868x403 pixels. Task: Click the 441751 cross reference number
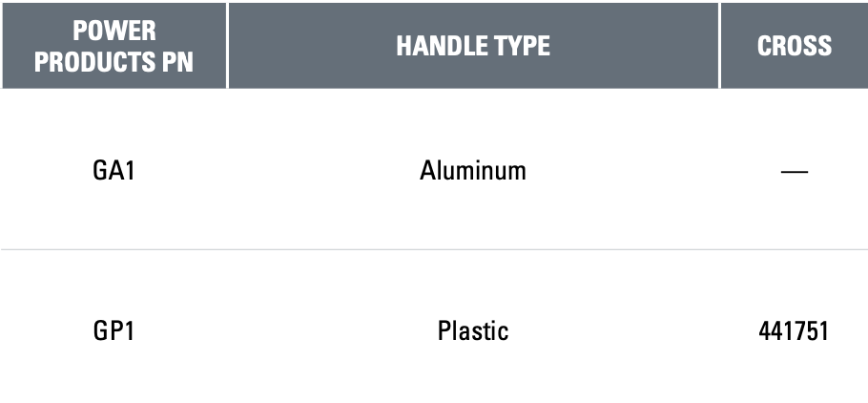coord(794,330)
